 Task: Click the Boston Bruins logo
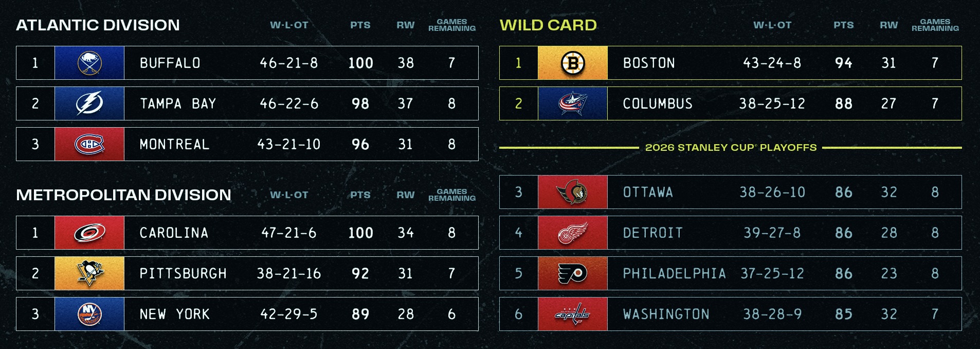pos(572,63)
